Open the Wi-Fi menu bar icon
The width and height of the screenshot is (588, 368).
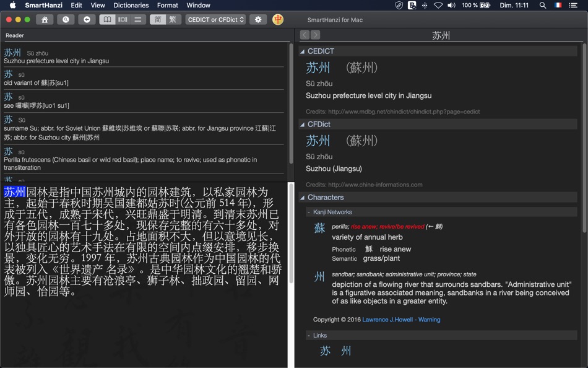click(438, 5)
